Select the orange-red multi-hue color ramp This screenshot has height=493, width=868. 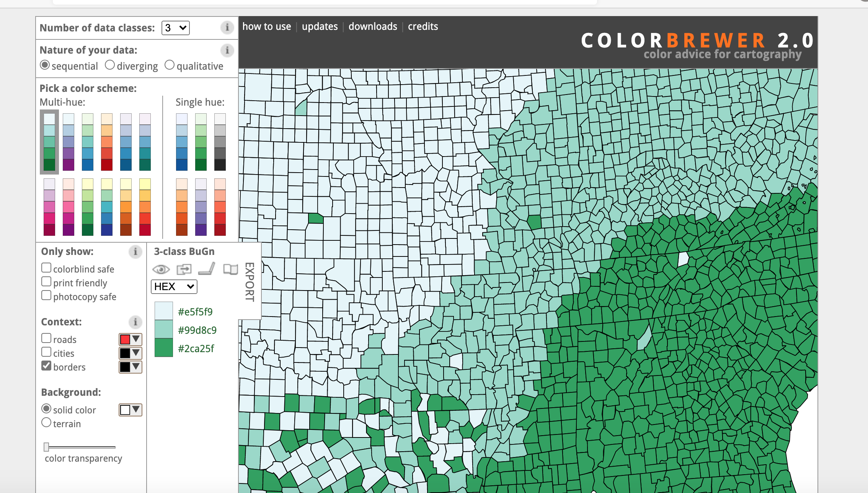(x=107, y=142)
